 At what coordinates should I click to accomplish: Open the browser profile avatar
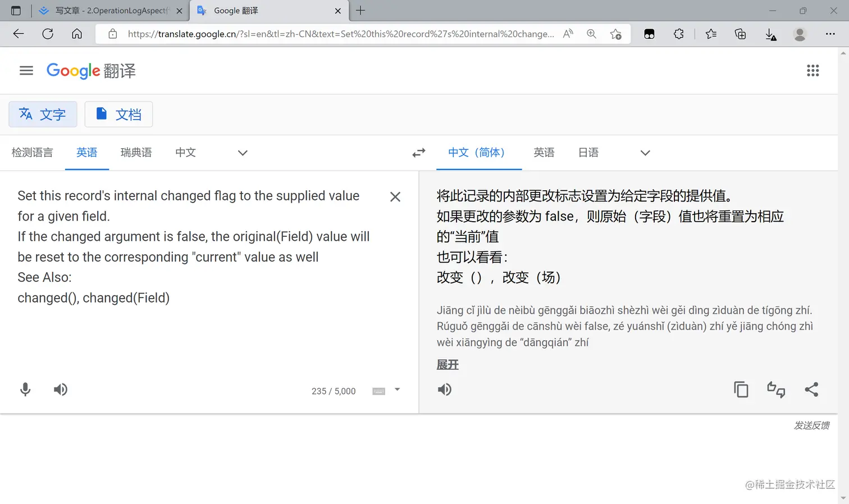(x=800, y=34)
